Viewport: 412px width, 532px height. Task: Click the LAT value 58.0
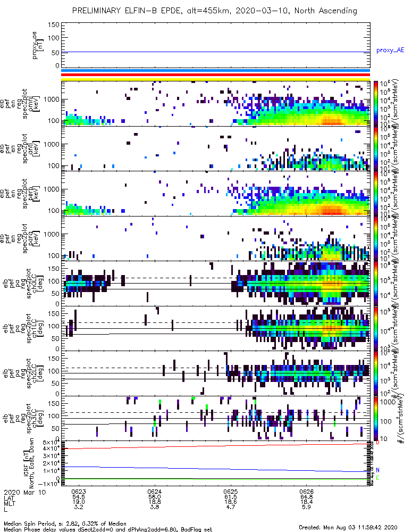pyautogui.click(x=155, y=497)
